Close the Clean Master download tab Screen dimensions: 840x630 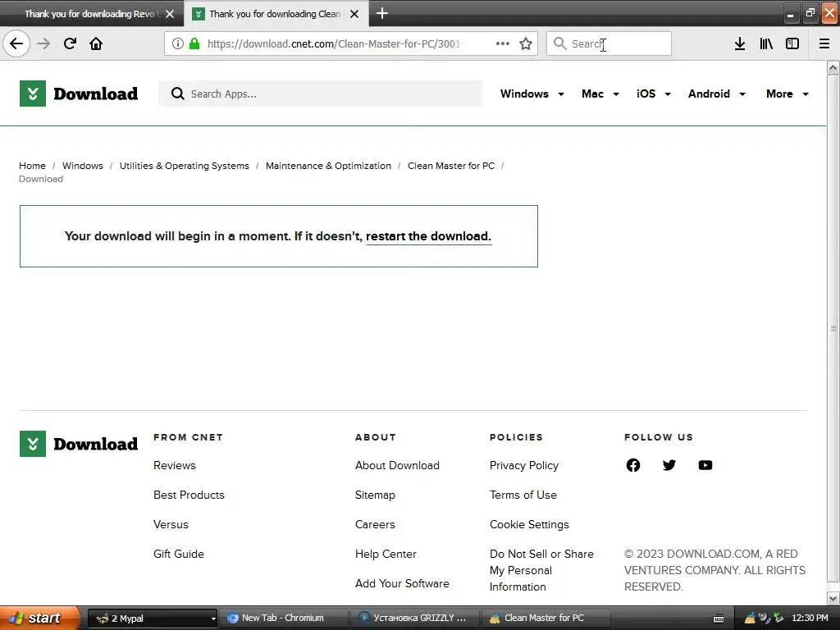click(354, 14)
